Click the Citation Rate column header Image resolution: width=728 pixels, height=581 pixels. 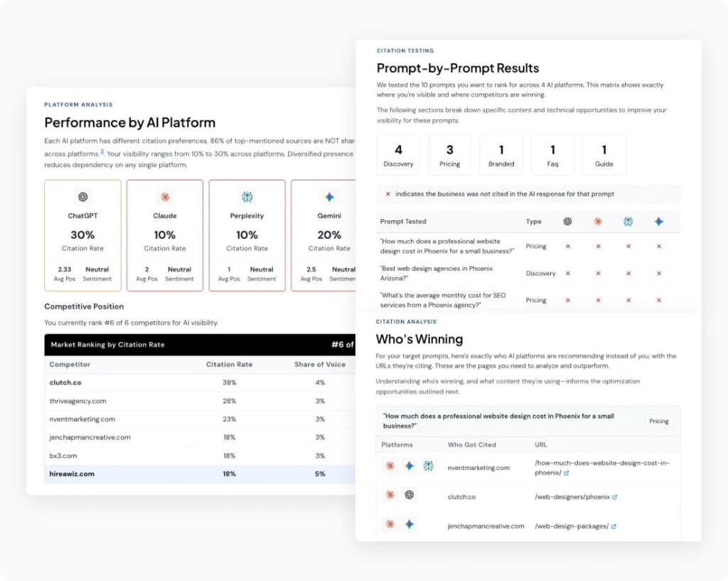click(x=230, y=365)
